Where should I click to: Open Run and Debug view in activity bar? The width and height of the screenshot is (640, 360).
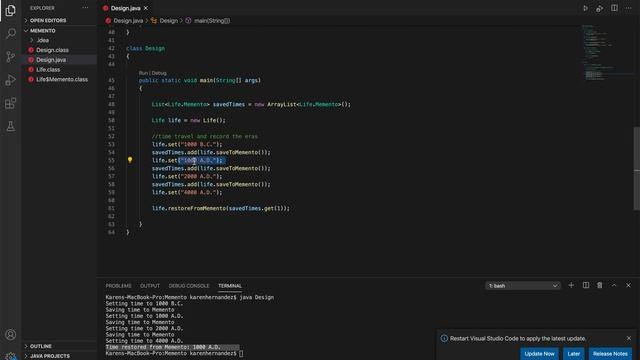tap(11, 80)
